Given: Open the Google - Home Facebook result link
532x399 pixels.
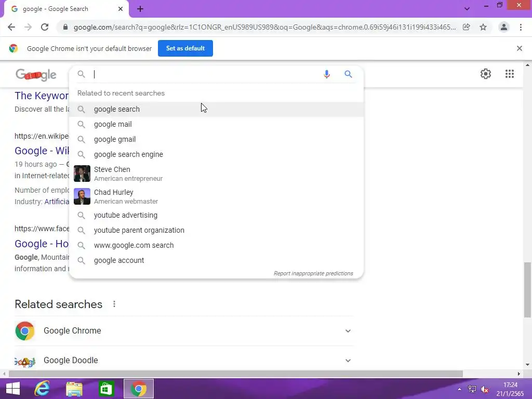Looking at the screenshot, I should (x=42, y=244).
